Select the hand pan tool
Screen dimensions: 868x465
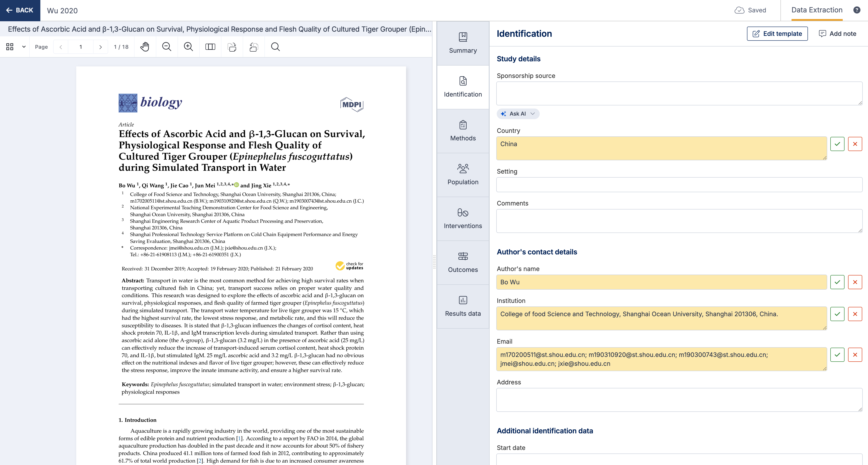click(x=145, y=47)
